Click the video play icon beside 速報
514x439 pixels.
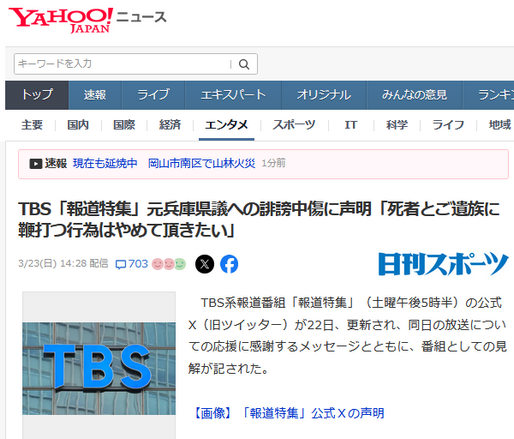36,164
